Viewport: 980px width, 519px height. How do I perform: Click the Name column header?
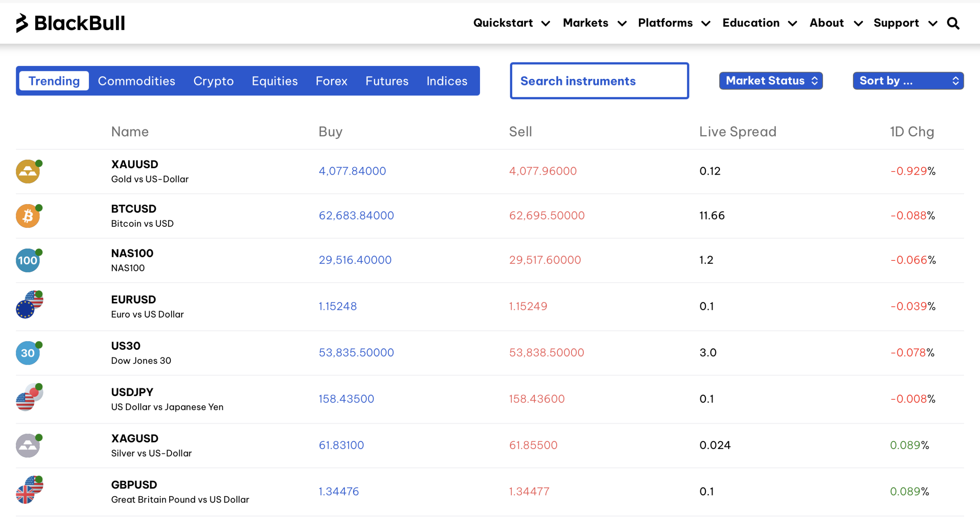pos(130,131)
